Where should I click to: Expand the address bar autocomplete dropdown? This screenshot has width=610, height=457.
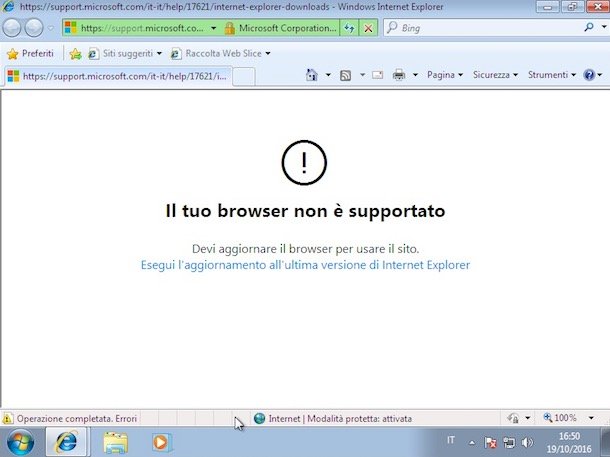tap(214, 28)
